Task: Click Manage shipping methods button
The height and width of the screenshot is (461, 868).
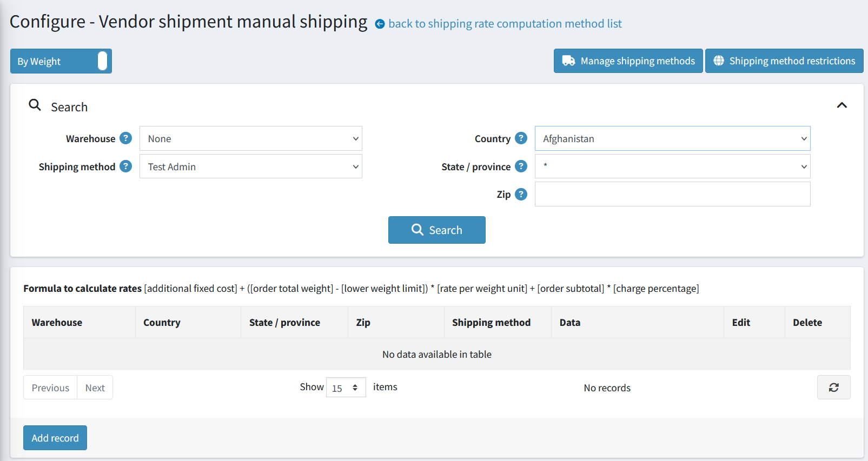Action: tap(628, 61)
